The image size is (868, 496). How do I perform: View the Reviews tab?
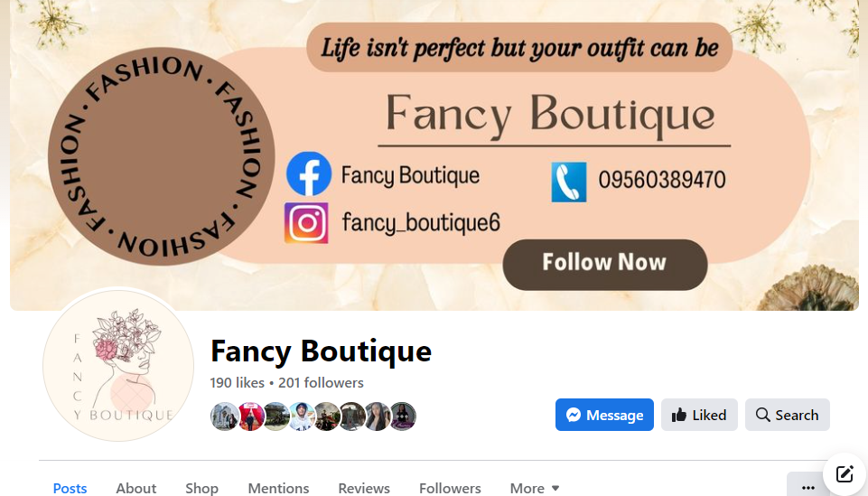coord(364,488)
